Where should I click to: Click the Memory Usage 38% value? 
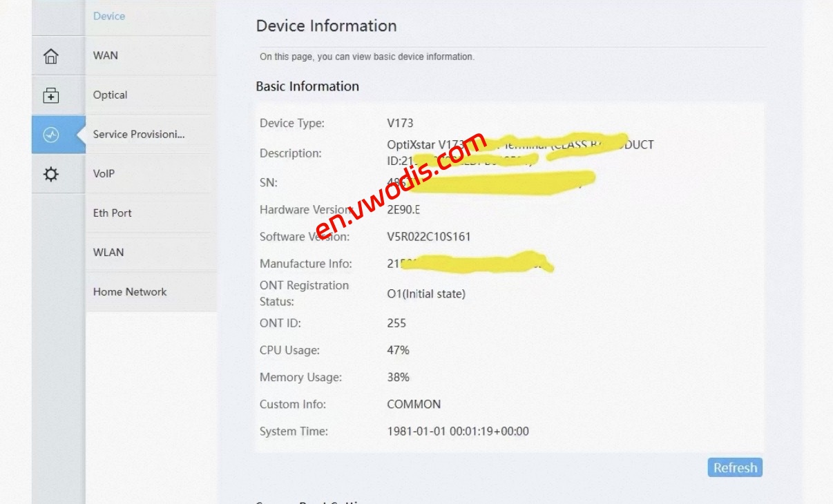click(x=398, y=377)
